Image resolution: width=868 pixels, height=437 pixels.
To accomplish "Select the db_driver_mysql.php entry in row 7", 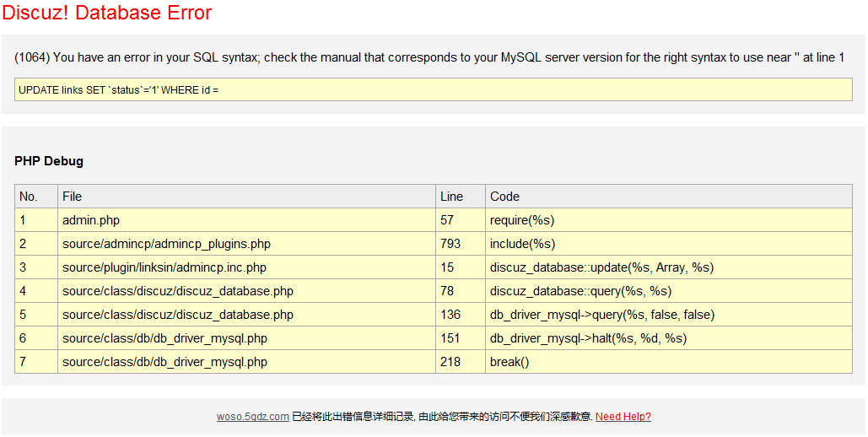I will [164, 362].
